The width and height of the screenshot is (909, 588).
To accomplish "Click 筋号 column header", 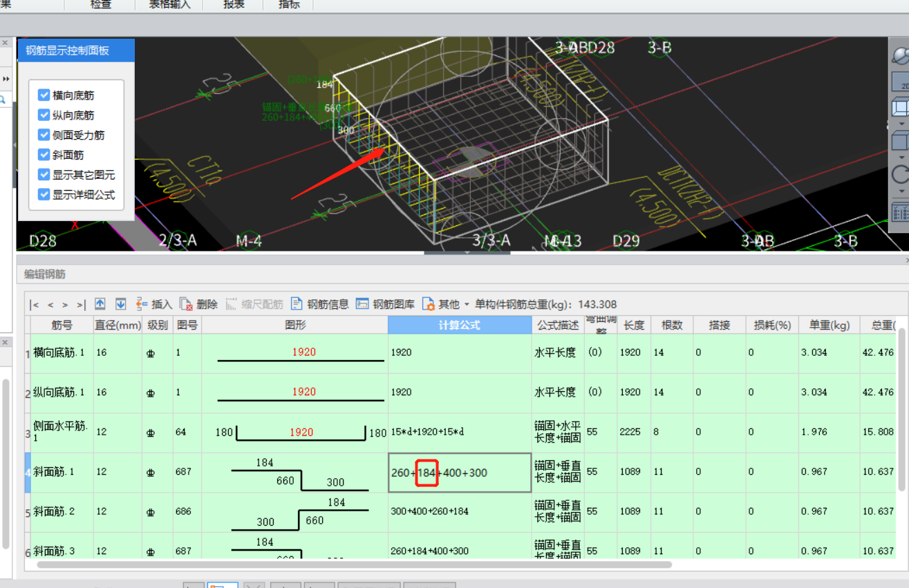I will tap(62, 325).
